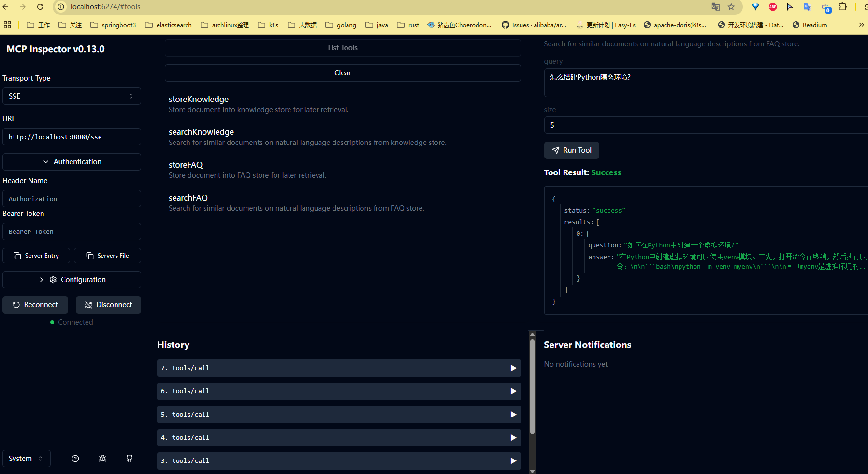Click the Connected status text
The image size is (868, 474).
coord(75,322)
